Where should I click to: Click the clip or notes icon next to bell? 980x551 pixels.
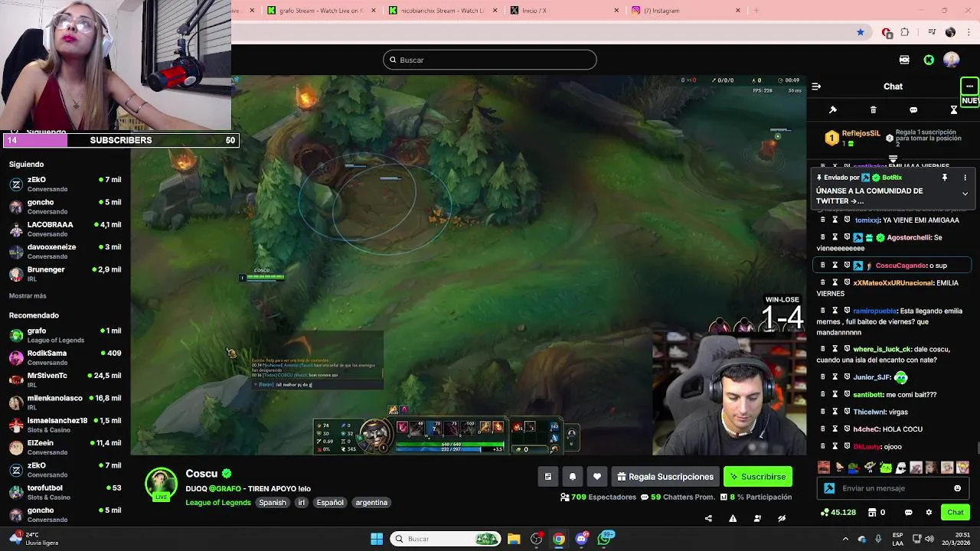pyautogui.click(x=548, y=477)
